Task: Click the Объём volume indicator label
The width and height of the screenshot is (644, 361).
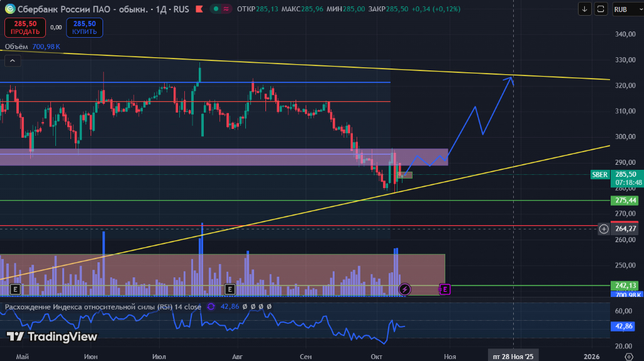Action: click(x=17, y=47)
